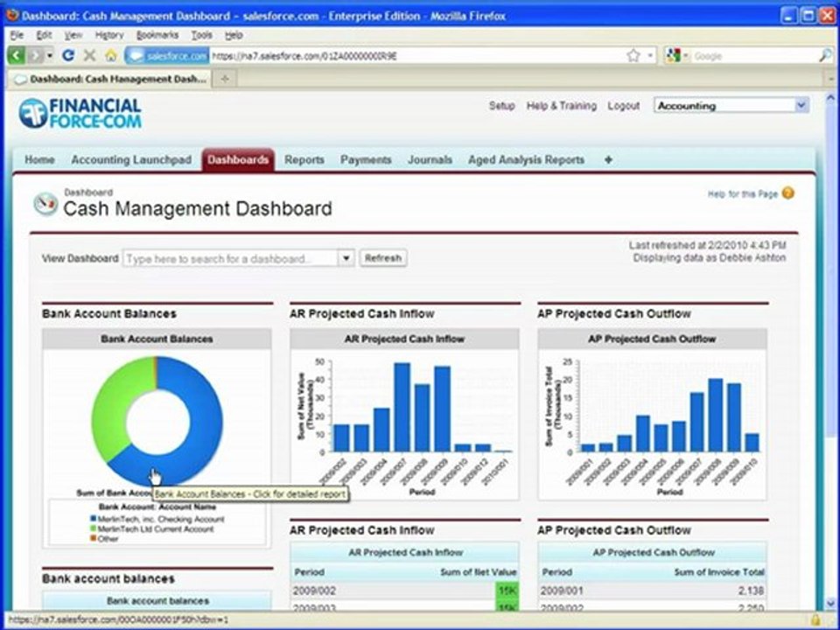Open a new tab with plus button

point(225,79)
